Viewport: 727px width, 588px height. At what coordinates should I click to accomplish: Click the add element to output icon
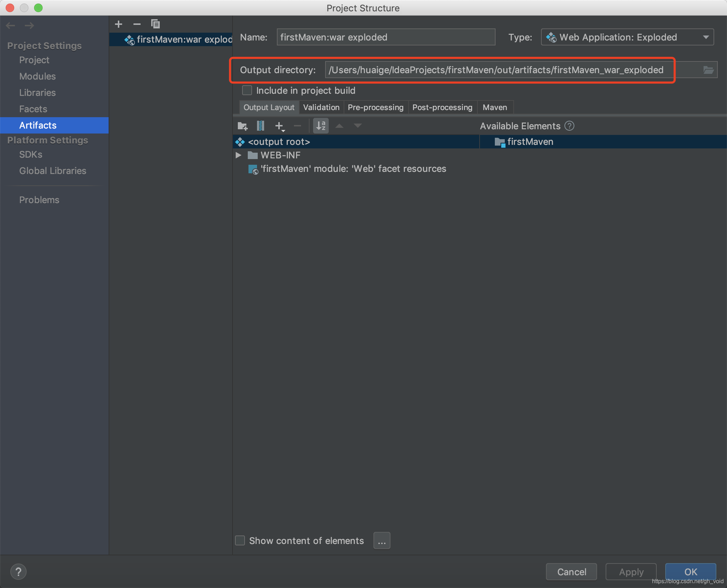(279, 126)
